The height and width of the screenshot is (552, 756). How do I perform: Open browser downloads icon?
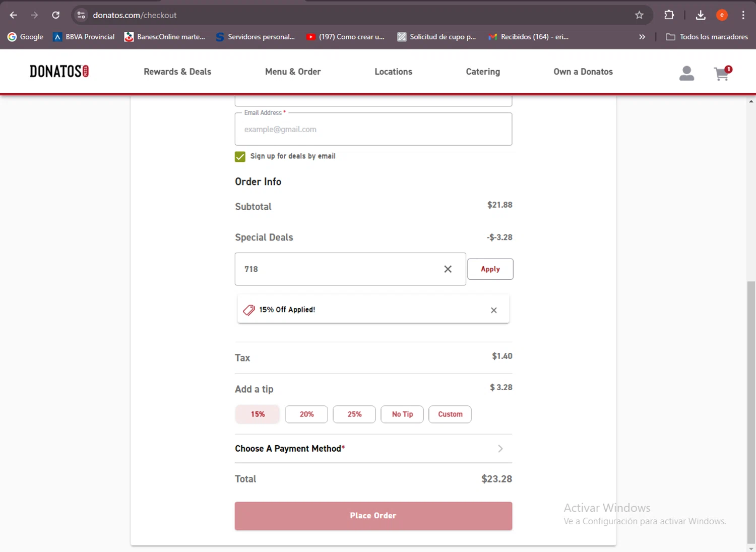click(x=701, y=15)
